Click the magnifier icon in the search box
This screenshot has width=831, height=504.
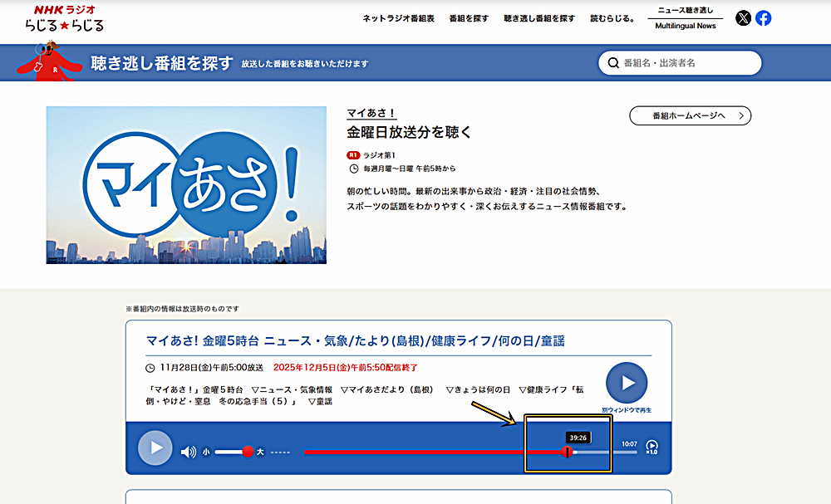pos(613,63)
